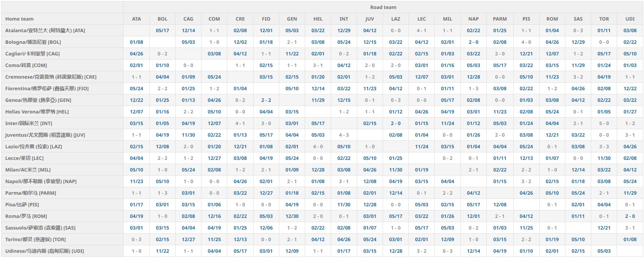644x258 pixels.
Task: View Juventus home 4-3 result against Inter
Action: [344, 135]
